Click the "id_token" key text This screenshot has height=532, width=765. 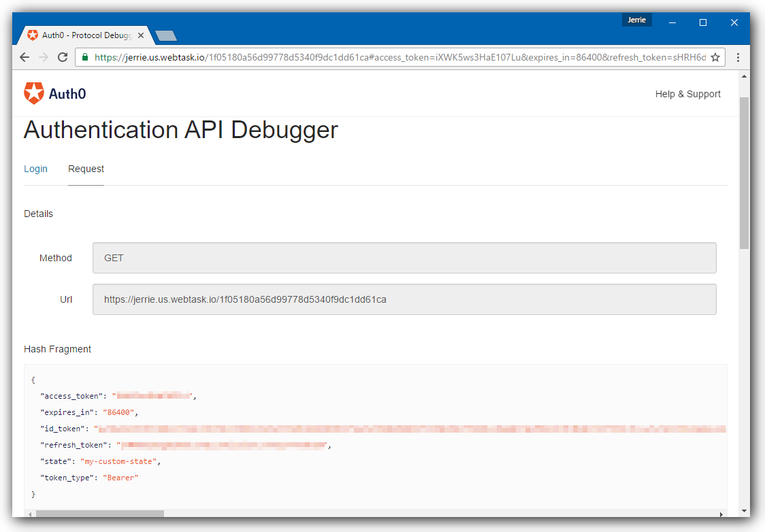[63, 429]
